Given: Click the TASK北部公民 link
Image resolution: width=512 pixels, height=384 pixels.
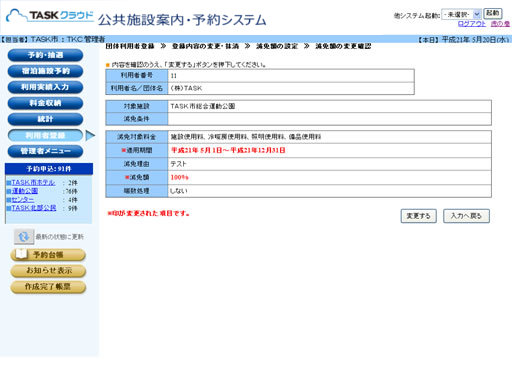Looking at the screenshot, I should pyautogui.click(x=34, y=208).
